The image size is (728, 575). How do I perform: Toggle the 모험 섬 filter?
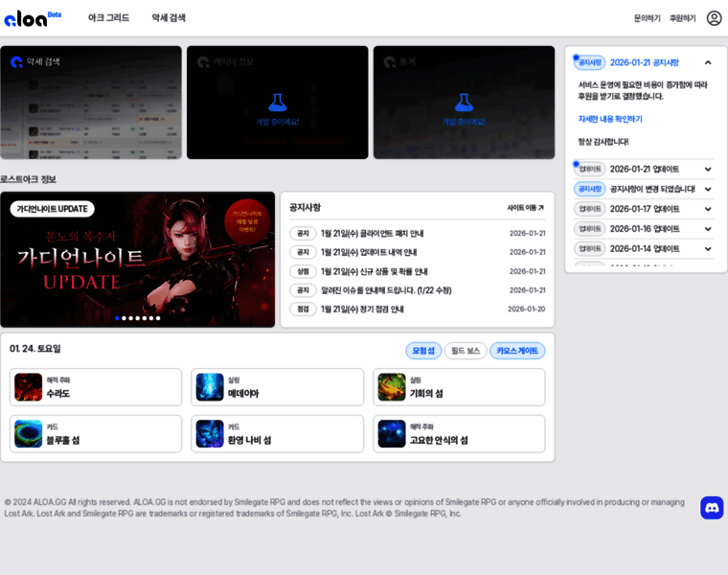point(423,351)
